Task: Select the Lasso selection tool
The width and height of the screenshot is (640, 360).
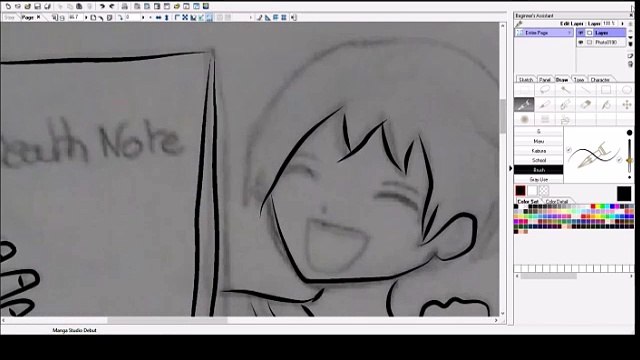Action: (544, 90)
